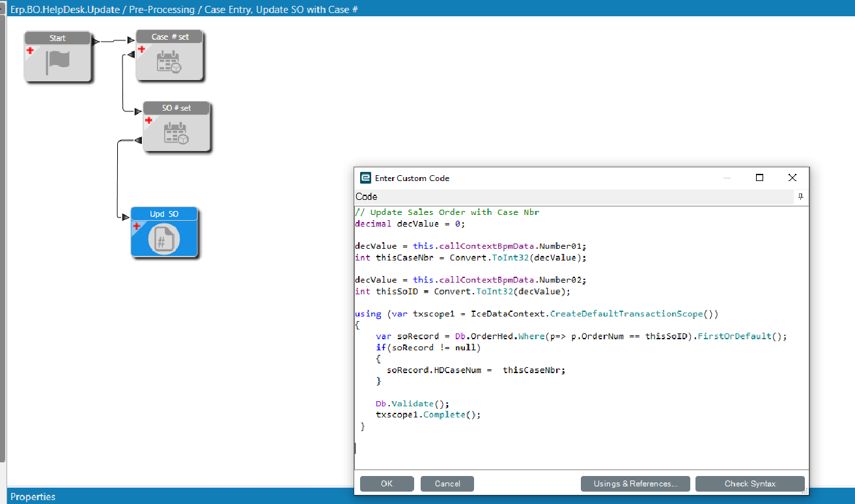Viewport: 855px width, 504px height.
Task: Select the Upd SO custom code icon
Action: (x=164, y=239)
